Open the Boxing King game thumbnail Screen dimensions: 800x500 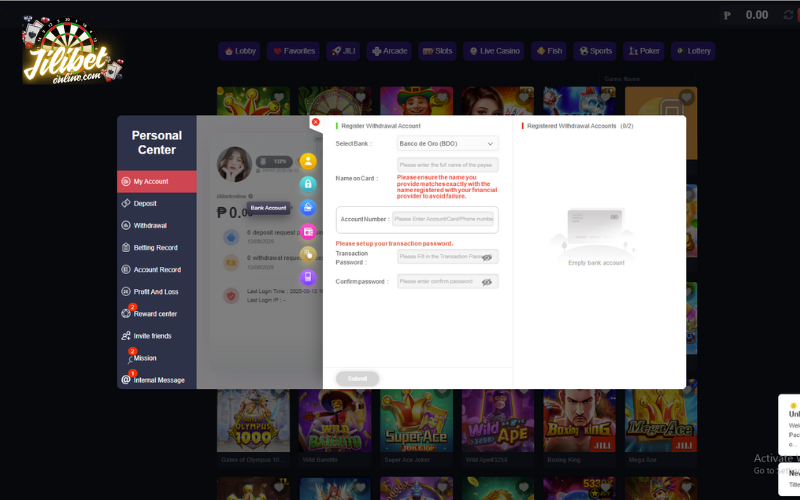pos(580,421)
